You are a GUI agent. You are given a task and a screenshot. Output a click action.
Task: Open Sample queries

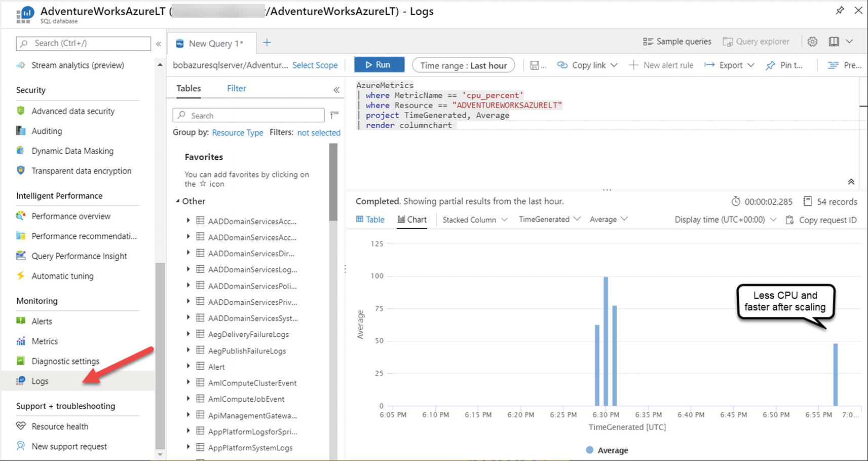coord(677,42)
